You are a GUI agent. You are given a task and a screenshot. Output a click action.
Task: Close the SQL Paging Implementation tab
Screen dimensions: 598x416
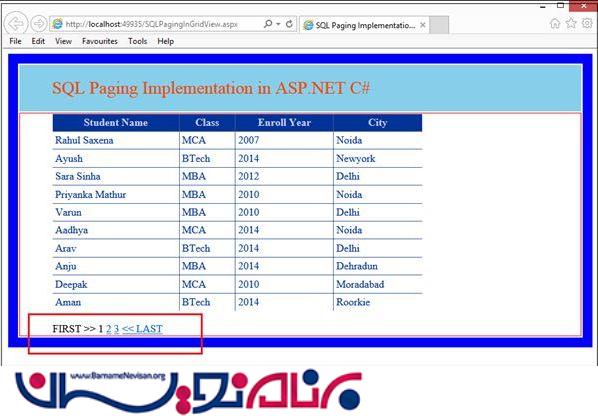423,25
